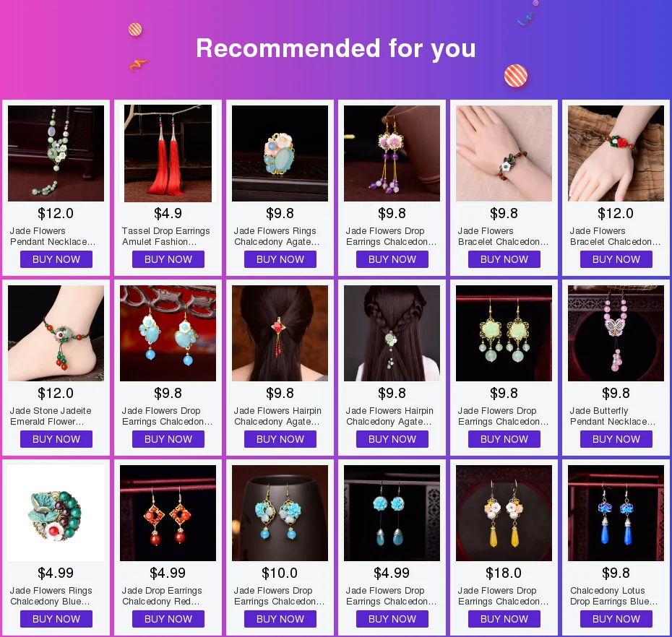Click the jade ankle bracelet product photo
The height and width of the screenshot is (637, 672).
point(56,333)
